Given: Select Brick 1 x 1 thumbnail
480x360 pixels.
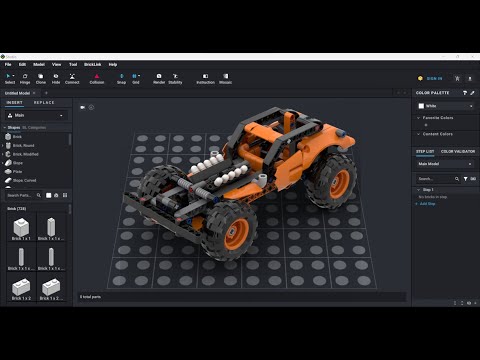Looking at the screenshot, I should (21, 228).
